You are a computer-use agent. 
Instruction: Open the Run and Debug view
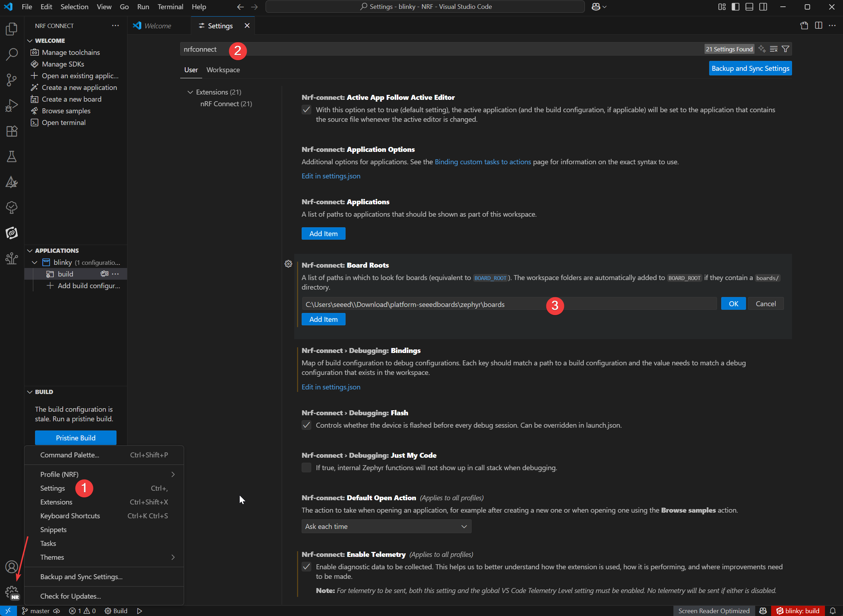[12, 105]
